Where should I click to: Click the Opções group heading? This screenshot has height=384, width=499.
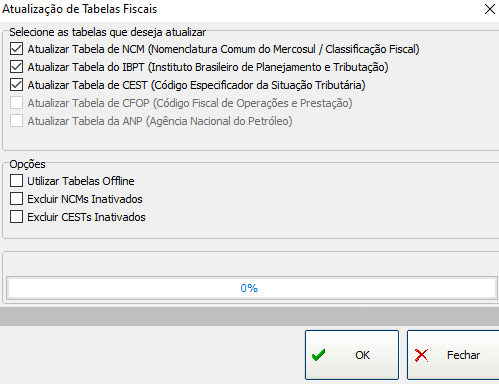[27, 164]
